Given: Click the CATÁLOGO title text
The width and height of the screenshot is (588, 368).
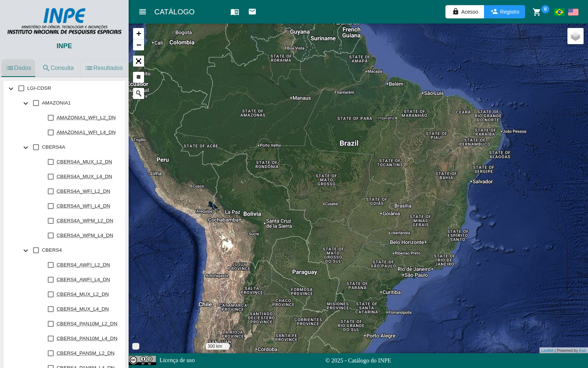Looking at the screenshot, I should (175, 12).
